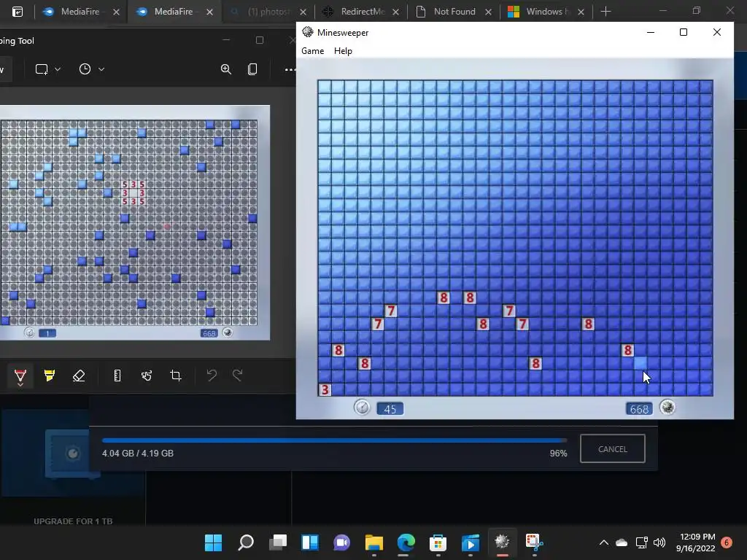The height and width of the screenshot is (560, 747).
Task: Open Microsoft Store from the taskbar
Action: click(x=438, y=542)
